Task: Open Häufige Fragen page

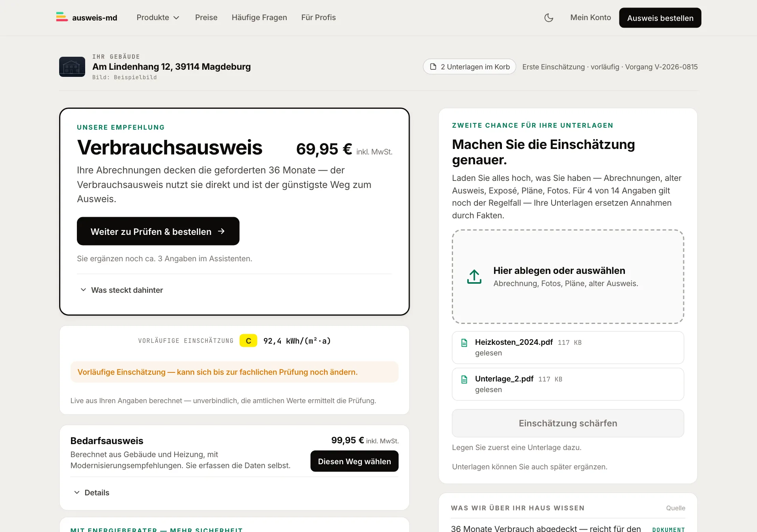Action: pos(259,18)
